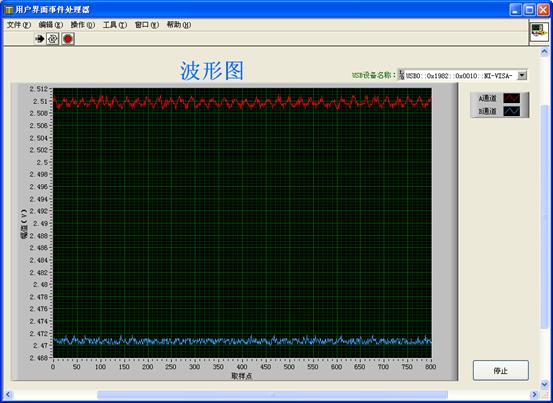
Task: Click the A通道 red plot legend swatch
Action: click(511, 98)
